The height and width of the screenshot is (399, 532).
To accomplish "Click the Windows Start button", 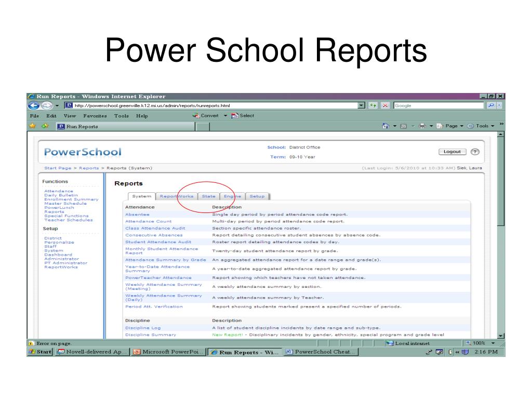I will 41,352.
